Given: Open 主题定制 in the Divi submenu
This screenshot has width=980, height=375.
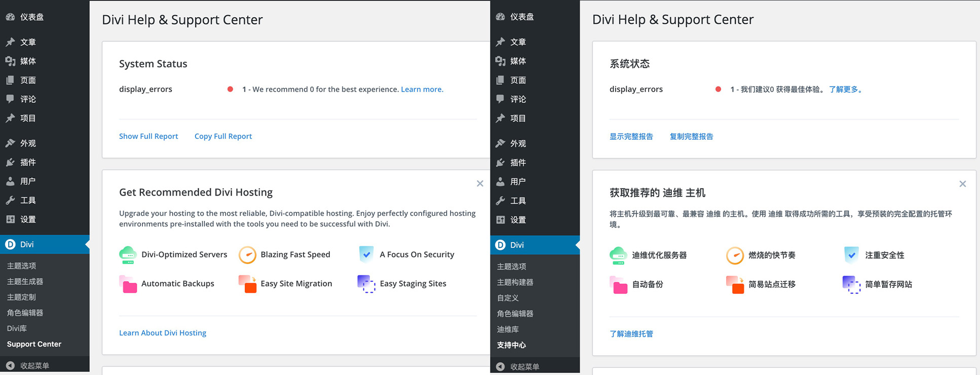Looking at the screenshot, I should 21,297.
